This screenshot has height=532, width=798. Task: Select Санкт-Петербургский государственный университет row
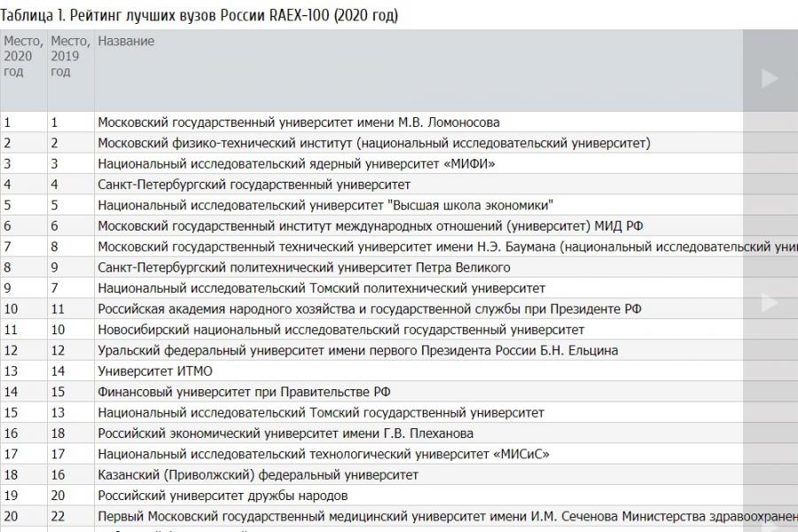pyautogui.click(x=254, y=184)
